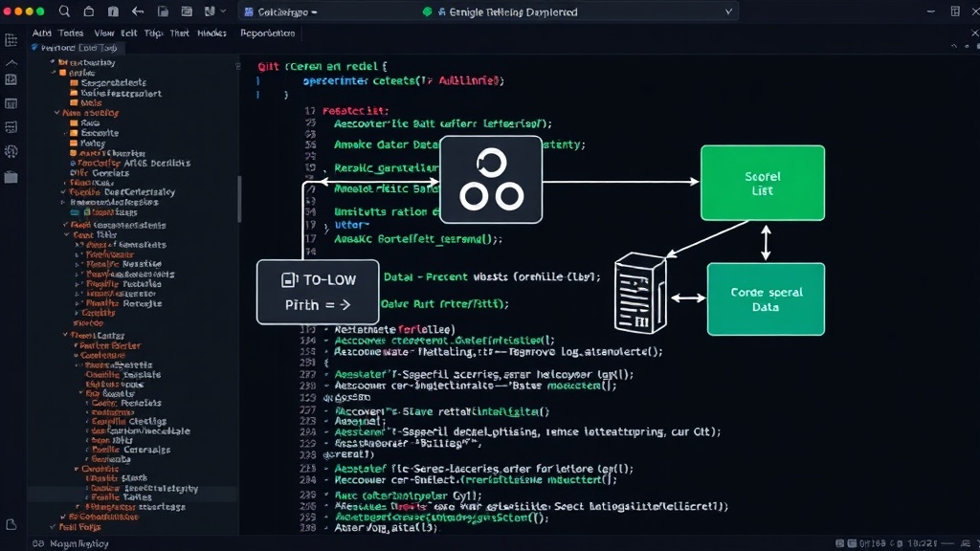Viewport: 980px width, 551px height.
Task: Open the circular sync icon in left sidebar
Action: 11,151
